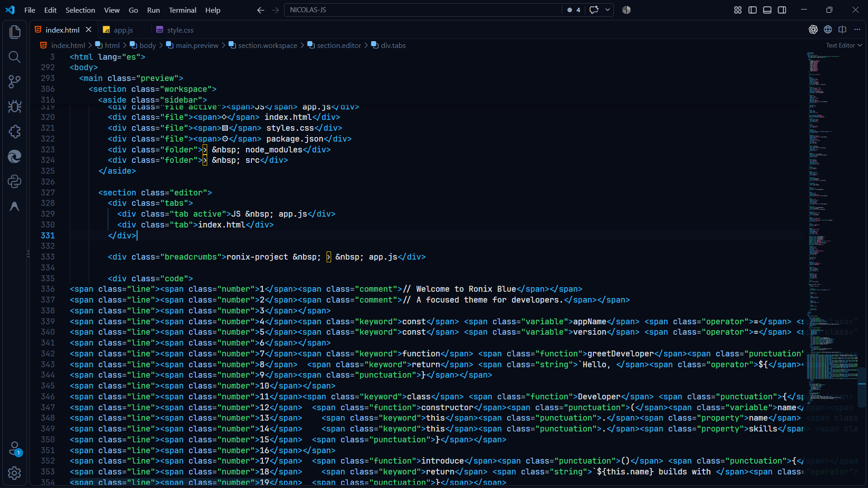
Task: Click the ChatGPT icon in the editor toolbar
Action: pyautogui.click(x=813, y=30)
